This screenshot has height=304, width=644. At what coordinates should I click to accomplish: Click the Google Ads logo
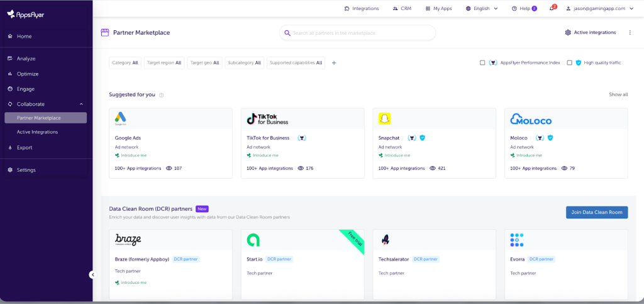[x=121, y=119]
